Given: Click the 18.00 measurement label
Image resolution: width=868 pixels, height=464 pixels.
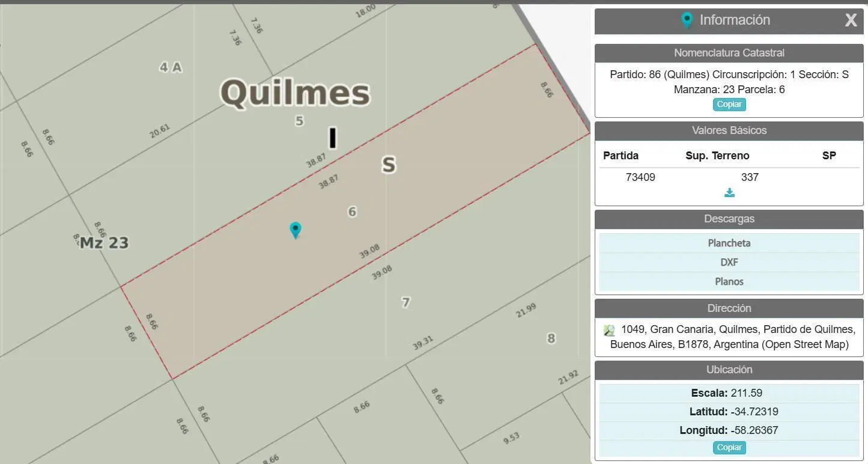Looking at the screenshot, I should tap(365, 10).
